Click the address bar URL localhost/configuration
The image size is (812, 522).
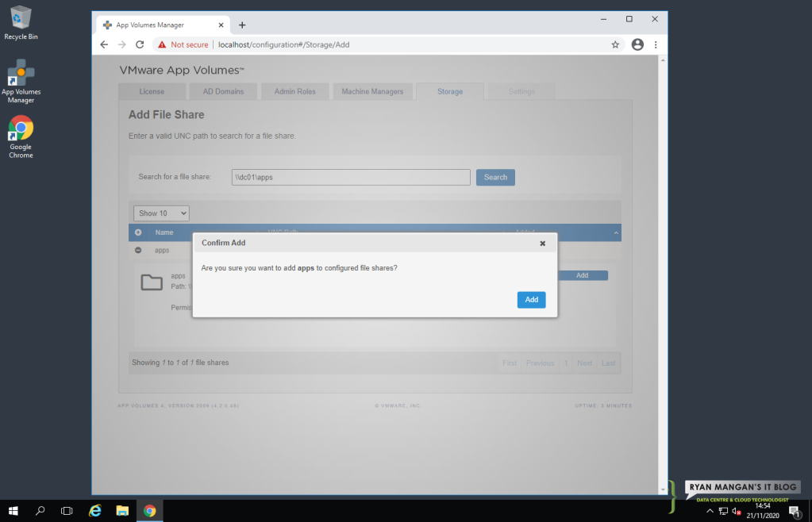[x=284, y=44]
